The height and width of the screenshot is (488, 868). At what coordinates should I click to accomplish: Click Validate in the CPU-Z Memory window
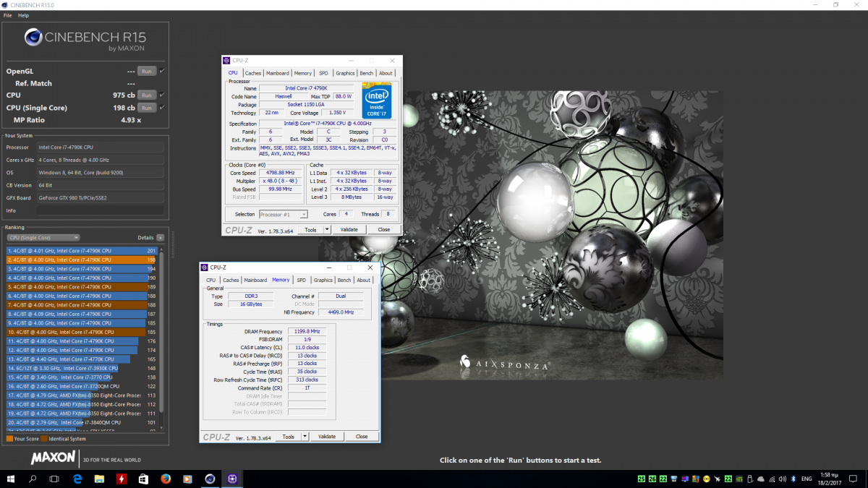(x=327, y=437)
